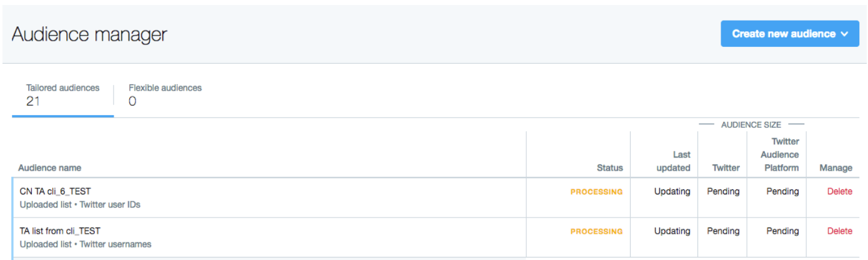Sort by the Audience name column header
The width and height of the screenshot is (868, 260).
(50, 167)
